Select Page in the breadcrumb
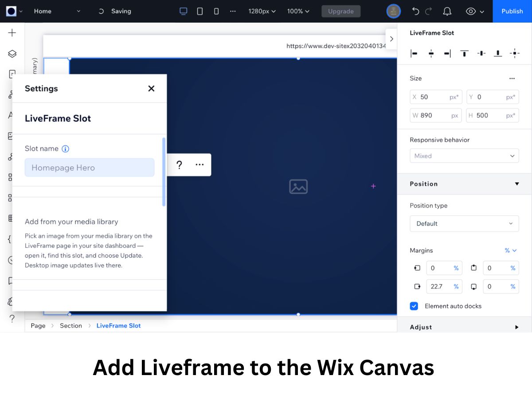532x399 pixels. pyautogui.click(x=38, y=325)
